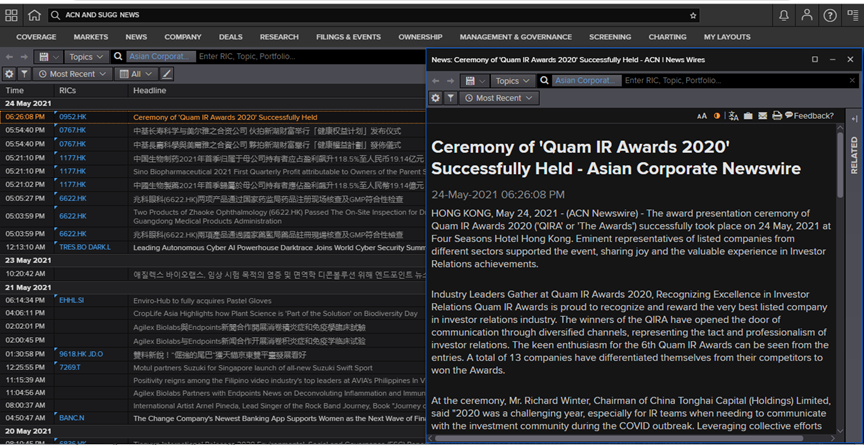
Task: Click the Feedback? link
Action: pos(809,116)
